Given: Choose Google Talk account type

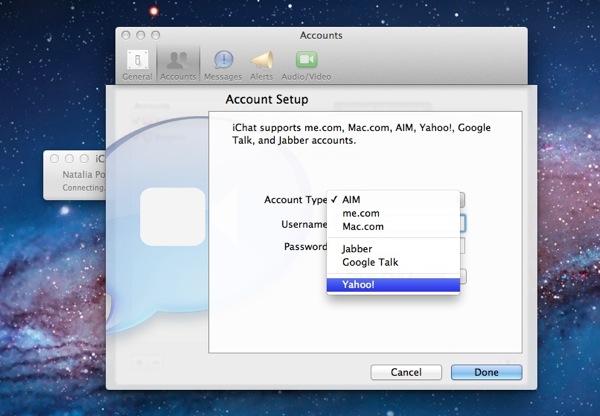Looking at the screenshot, I should (x=393, y=262).
